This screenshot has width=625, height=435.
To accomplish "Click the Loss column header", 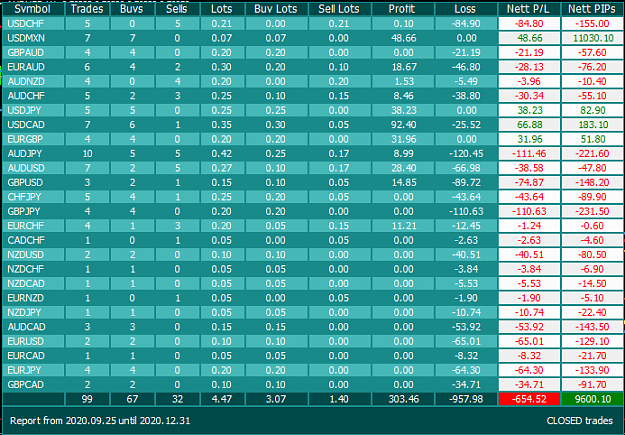I will 466,9.
